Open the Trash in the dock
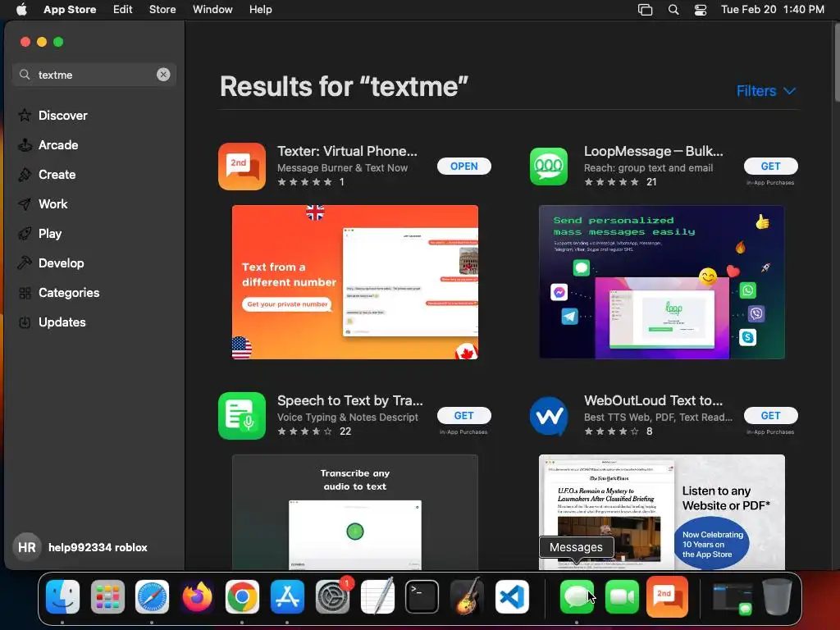This screenshot has height=630, width=840. pos(777,597)
